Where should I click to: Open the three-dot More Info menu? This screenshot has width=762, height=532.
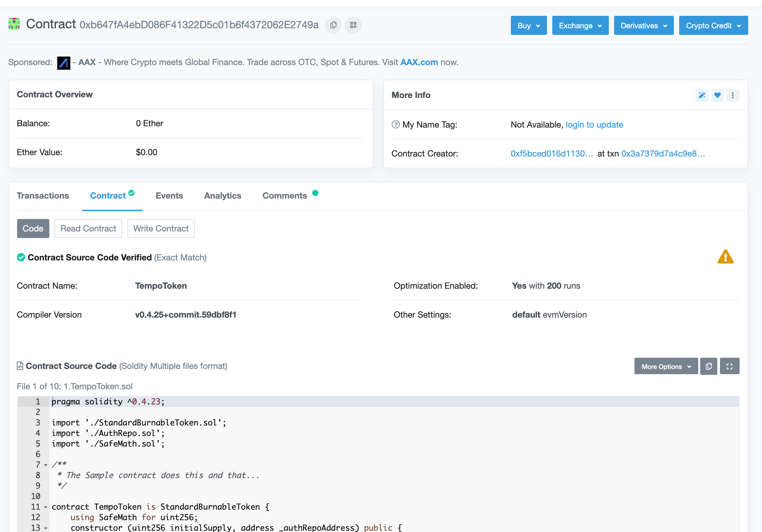point(732,95)
